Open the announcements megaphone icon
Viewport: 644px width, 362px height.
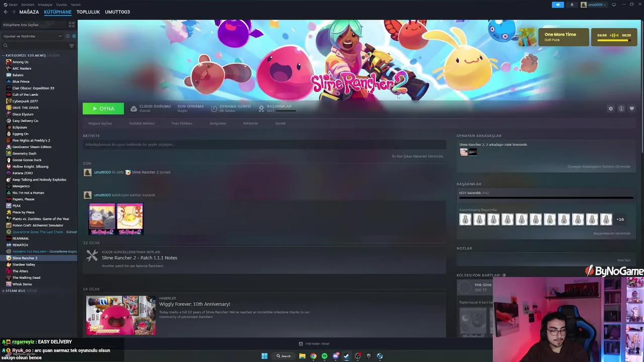point(557,5)
